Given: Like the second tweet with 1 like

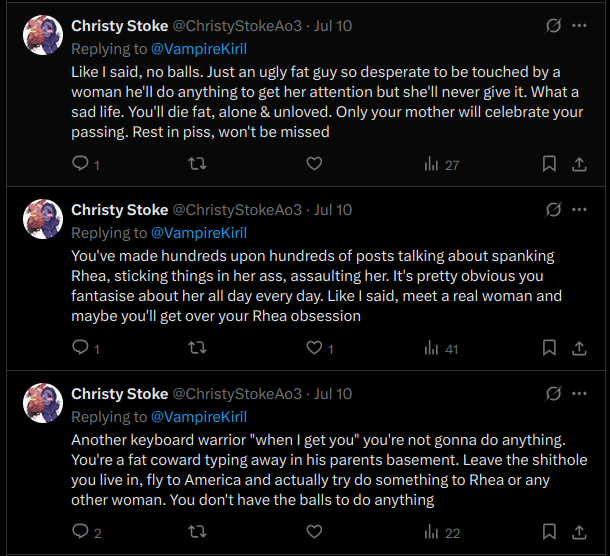Looking at the screenshot, I should coord(313,348).
